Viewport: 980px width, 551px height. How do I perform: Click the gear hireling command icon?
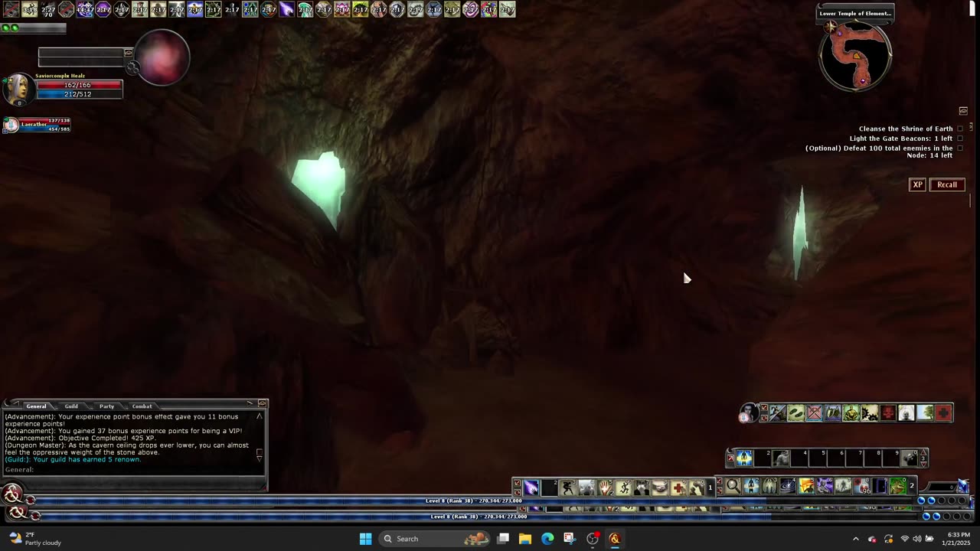(x=869, y=413)
